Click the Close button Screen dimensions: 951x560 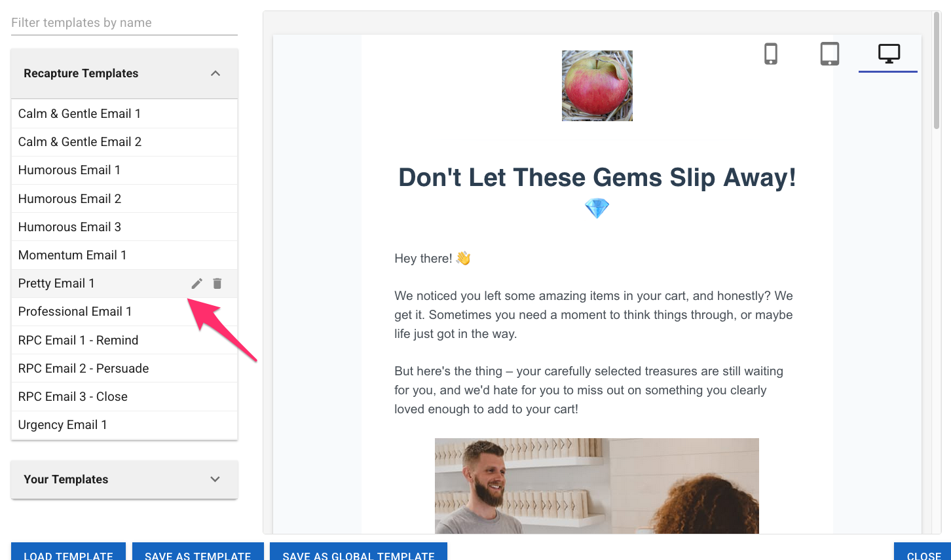pos(923,551)
